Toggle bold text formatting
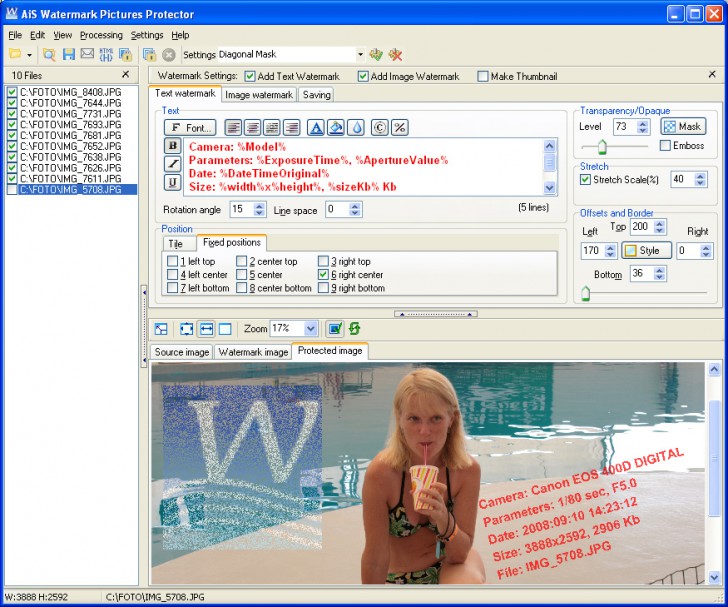 [x=173, y=146]
